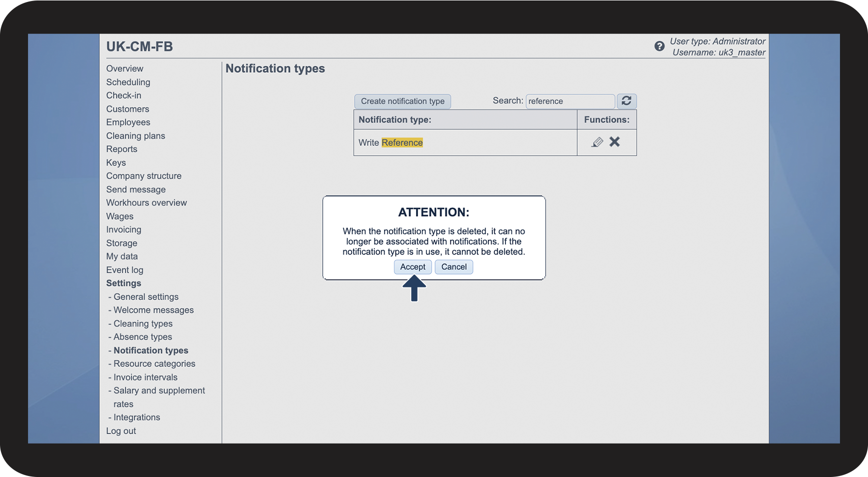Screen dimensions: 868x477
Task: View the Event log
Action: click(125, 270)
